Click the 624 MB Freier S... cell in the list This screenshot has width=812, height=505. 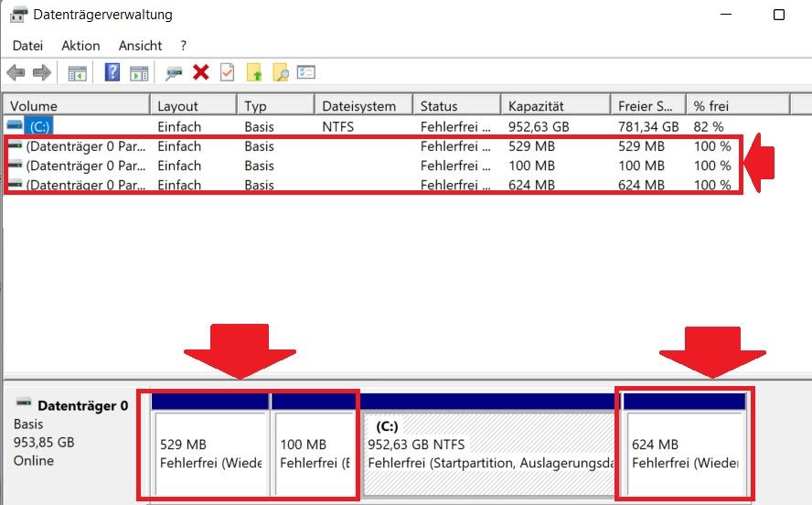pos(641,185)
